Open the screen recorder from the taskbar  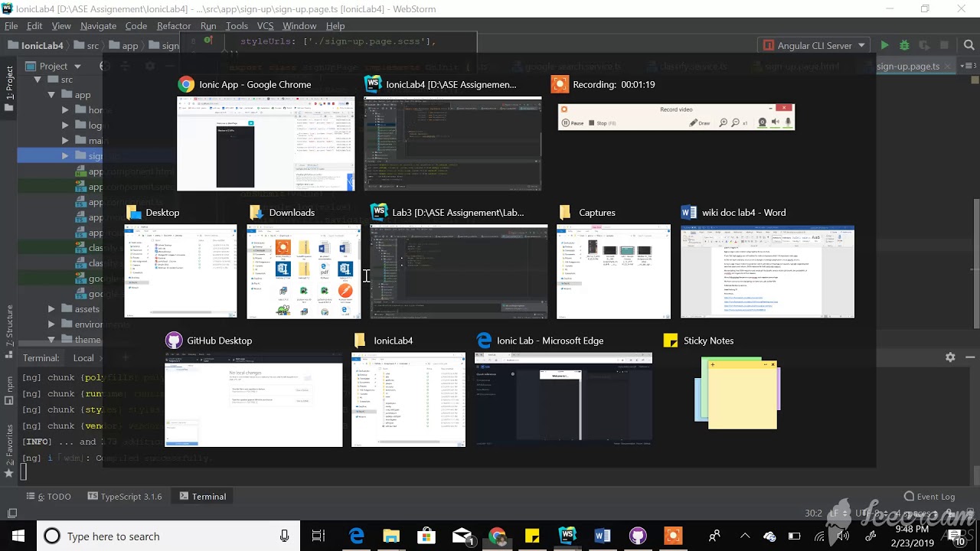point(673,536)
